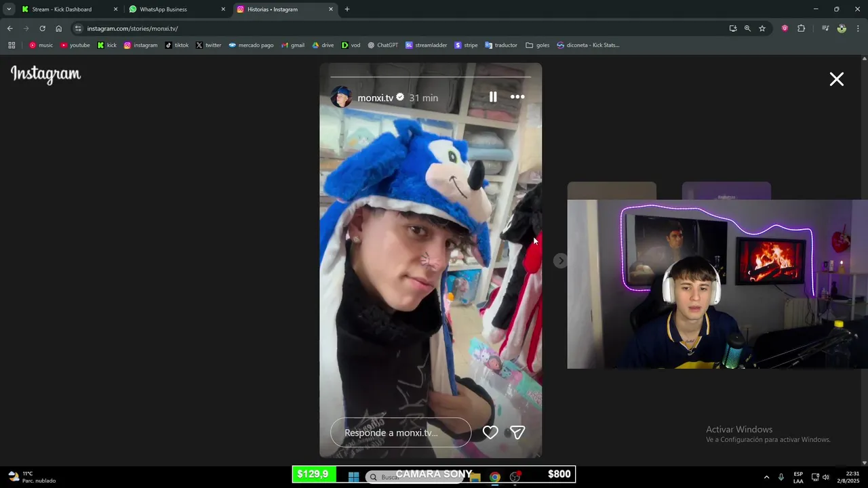This screenshot has width=868, height=488.
Task: Go to next story with right arrow
Action: pos(560,260)
